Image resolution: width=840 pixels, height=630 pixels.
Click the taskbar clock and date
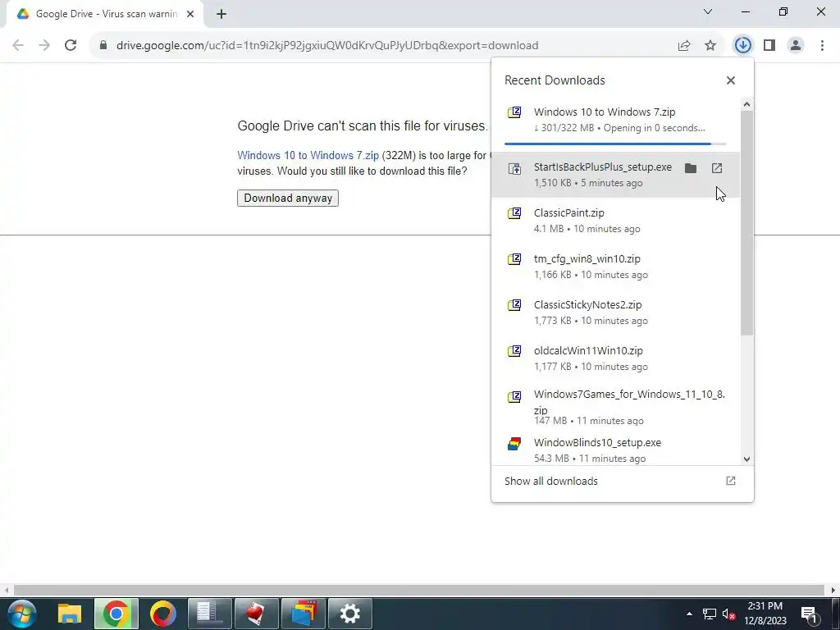click(x=765, y=614)
